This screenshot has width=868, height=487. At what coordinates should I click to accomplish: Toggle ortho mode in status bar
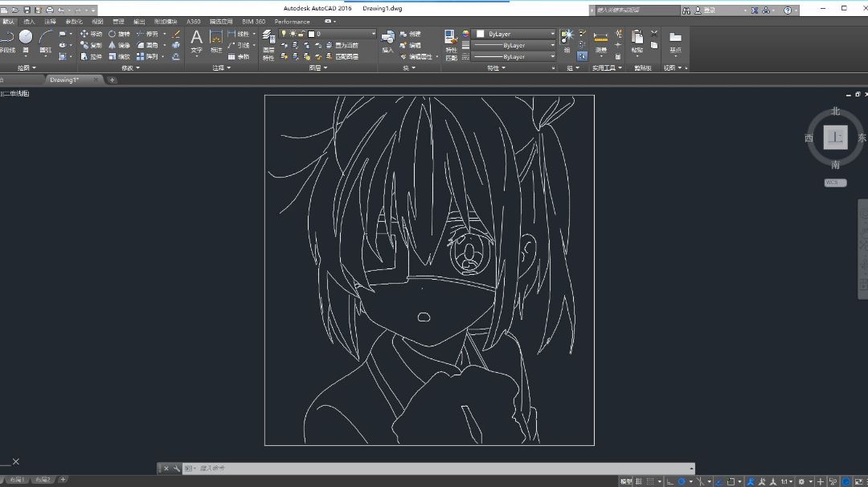click(669, 481)
